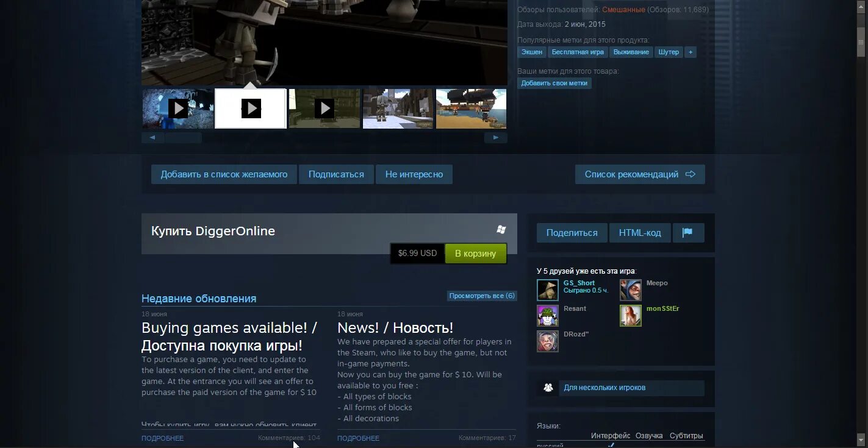Open monSStEr friend name
This screenshot has height=448, width=868.
coord(663,308)
